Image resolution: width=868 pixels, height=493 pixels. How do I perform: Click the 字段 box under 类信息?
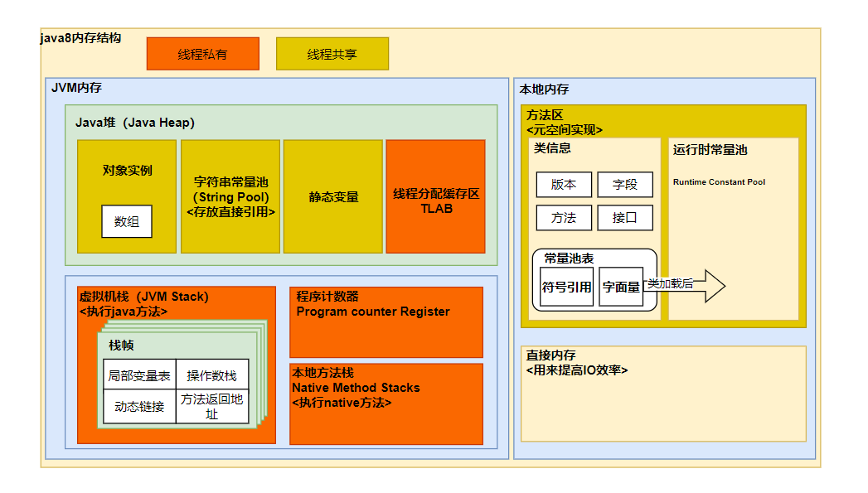click(625, 185)
